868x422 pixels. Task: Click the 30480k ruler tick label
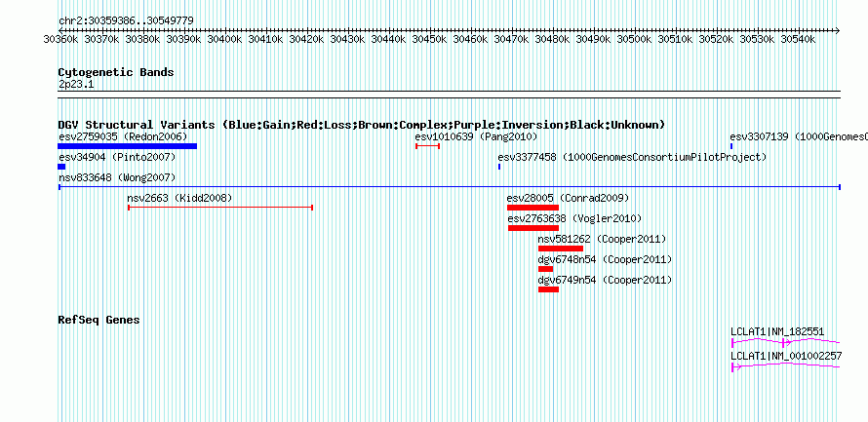coord(553,39)
